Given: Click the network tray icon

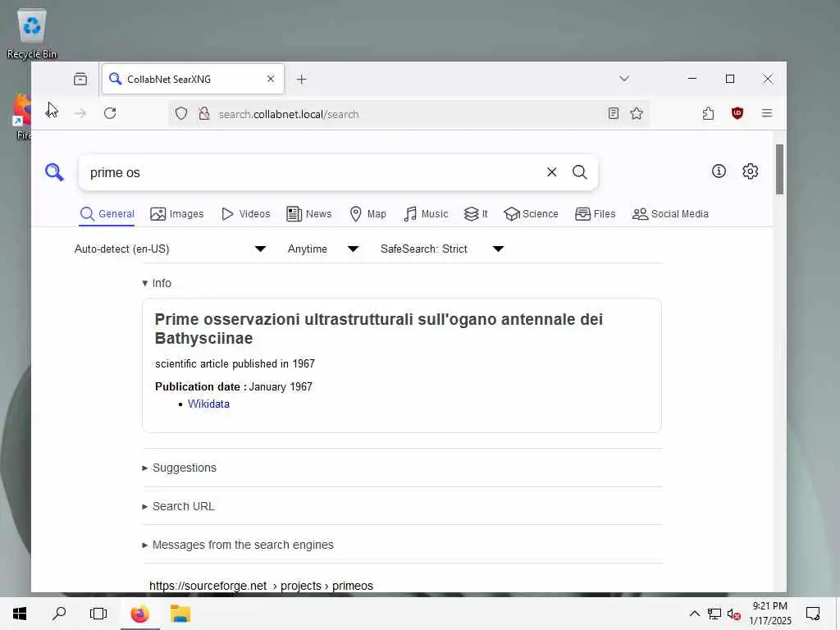Looking at the screenshot, I should tap(714, 614).
